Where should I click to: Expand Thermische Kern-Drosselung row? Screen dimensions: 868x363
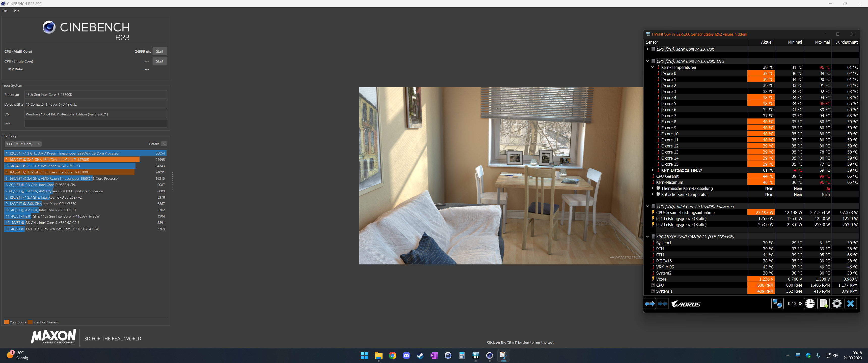[652, 188]
